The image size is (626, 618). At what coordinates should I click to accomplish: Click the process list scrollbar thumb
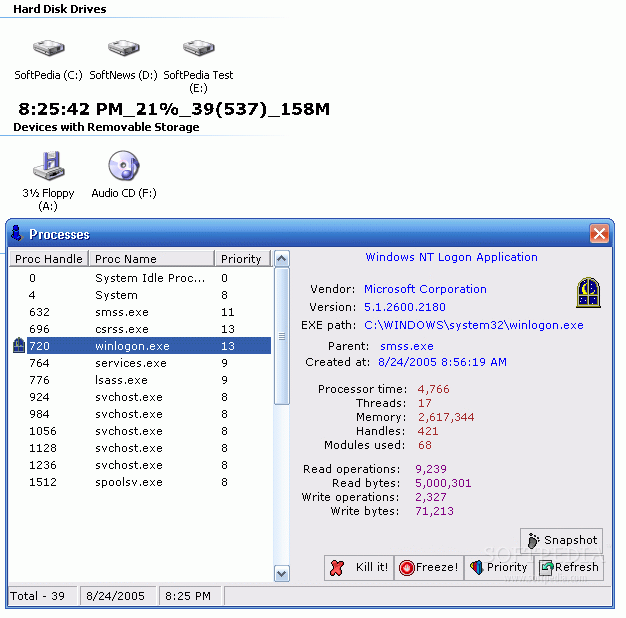tap(282, 337)
